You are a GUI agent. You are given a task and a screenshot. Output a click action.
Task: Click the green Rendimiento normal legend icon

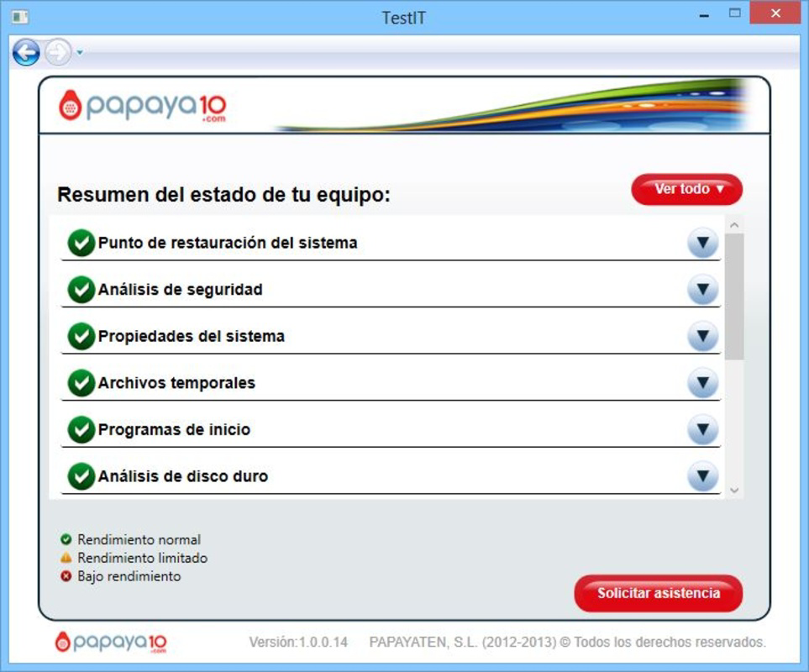click(x=66, y=539)
